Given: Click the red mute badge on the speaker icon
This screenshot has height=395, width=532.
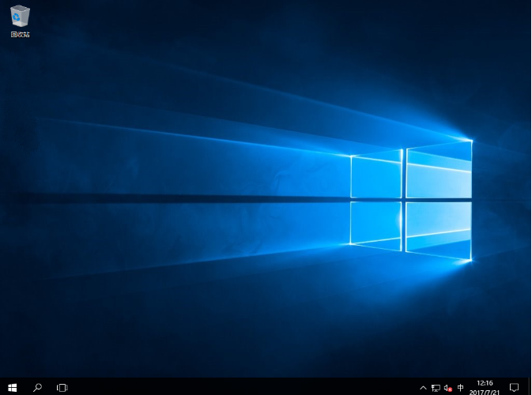Looking at the screenshot, I should tap(450, 390).
